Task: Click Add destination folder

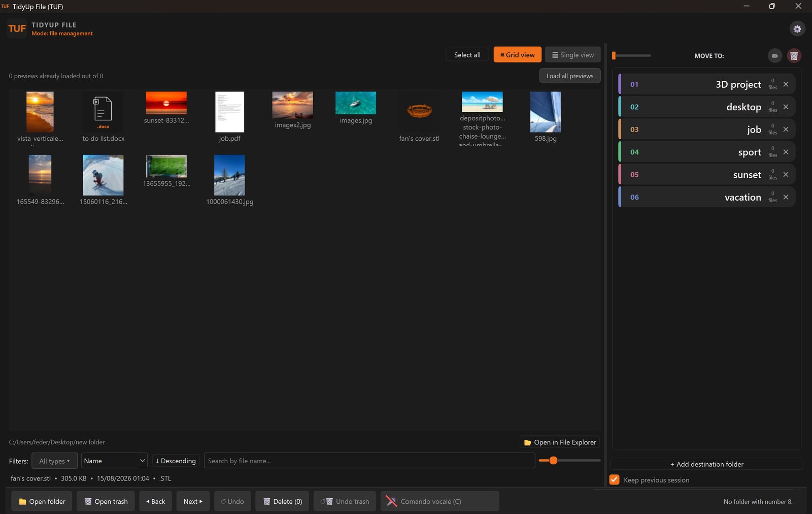Action: coord(707,464)
